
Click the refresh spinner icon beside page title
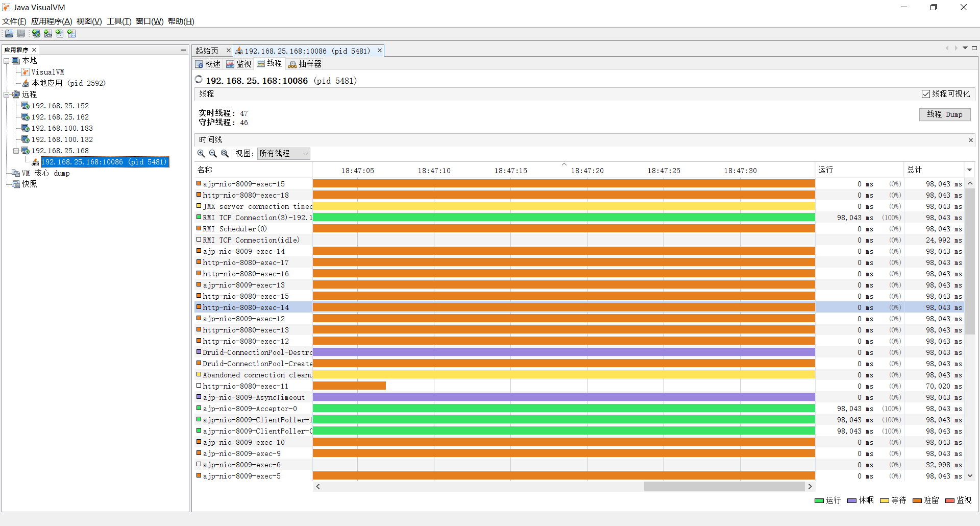click(x=199, y=80)
